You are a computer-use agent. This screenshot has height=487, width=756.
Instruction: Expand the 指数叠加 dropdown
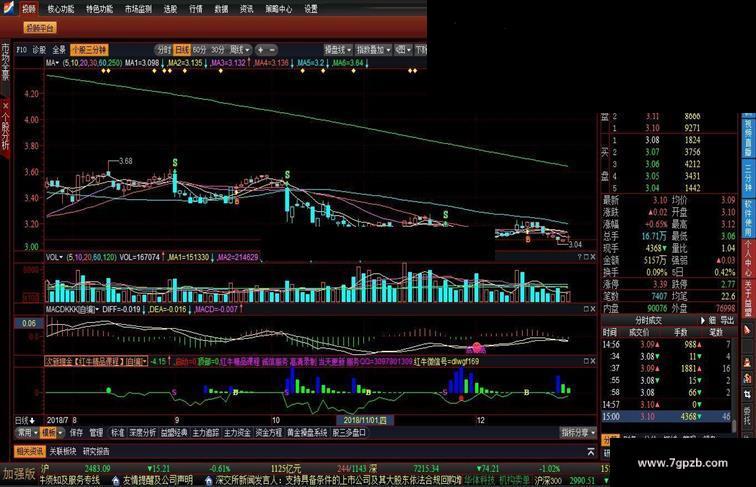point(373,50)
